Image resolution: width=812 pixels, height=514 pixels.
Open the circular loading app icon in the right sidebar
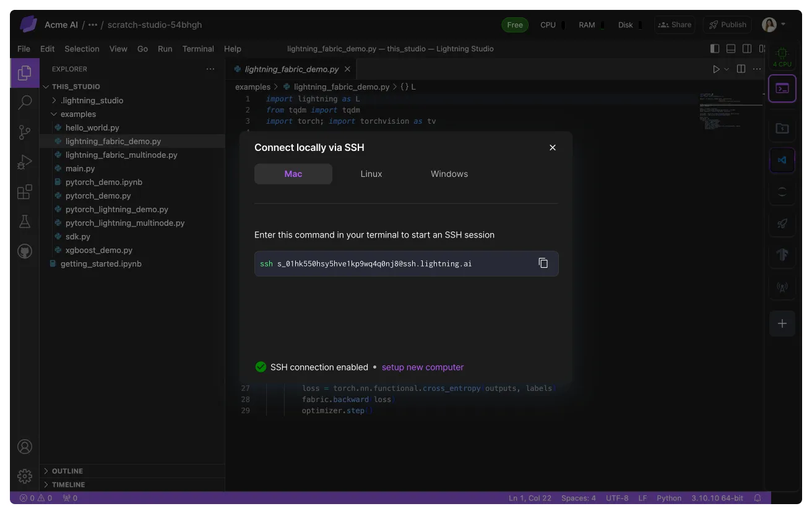pyautogui.click(x=782, y=192)
